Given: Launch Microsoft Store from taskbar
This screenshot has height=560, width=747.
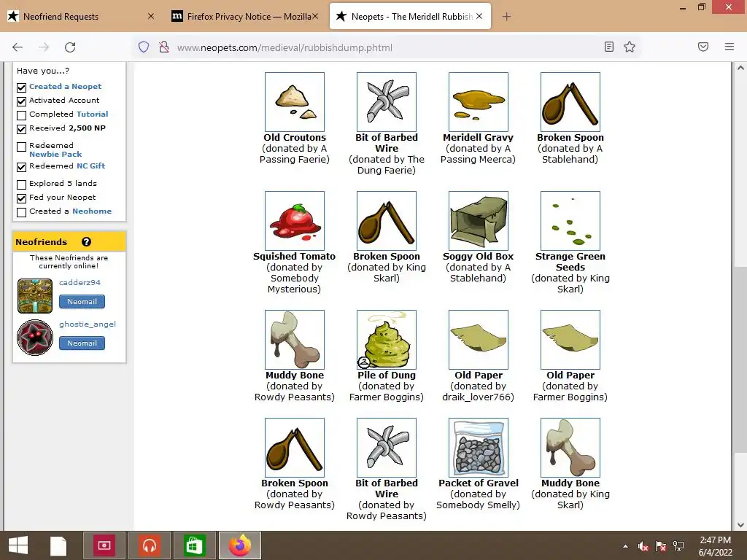Looking at the screenshot, I should (x=194, y=545).
